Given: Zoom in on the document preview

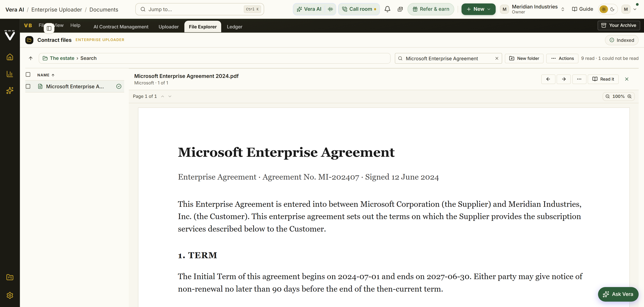Looking at the screenshot, I should click(629, 96).
